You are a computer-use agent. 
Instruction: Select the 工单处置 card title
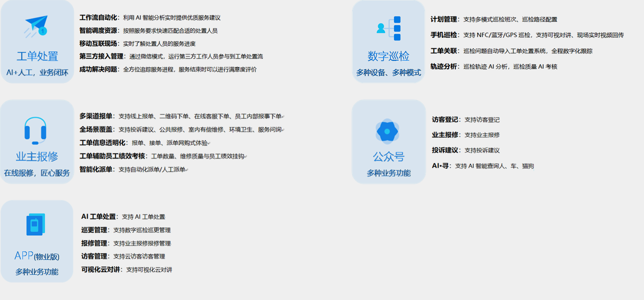[x=37, y=56]
